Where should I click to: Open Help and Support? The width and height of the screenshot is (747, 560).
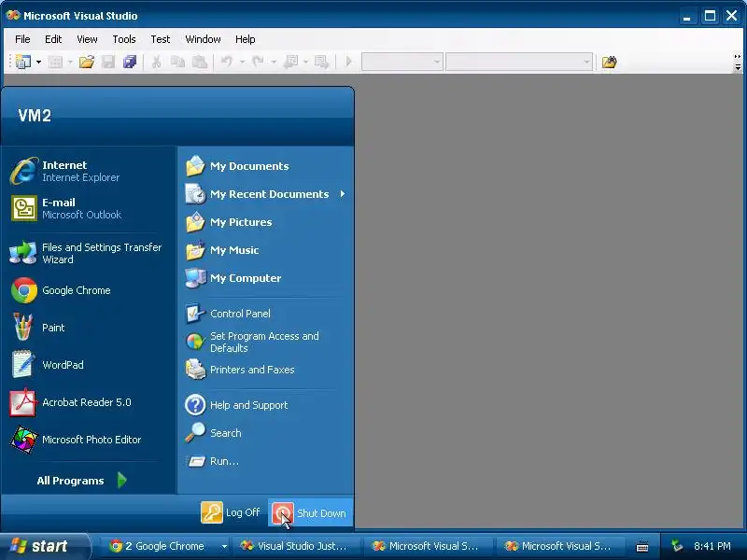pyautogui.click(x=265, y=405)
